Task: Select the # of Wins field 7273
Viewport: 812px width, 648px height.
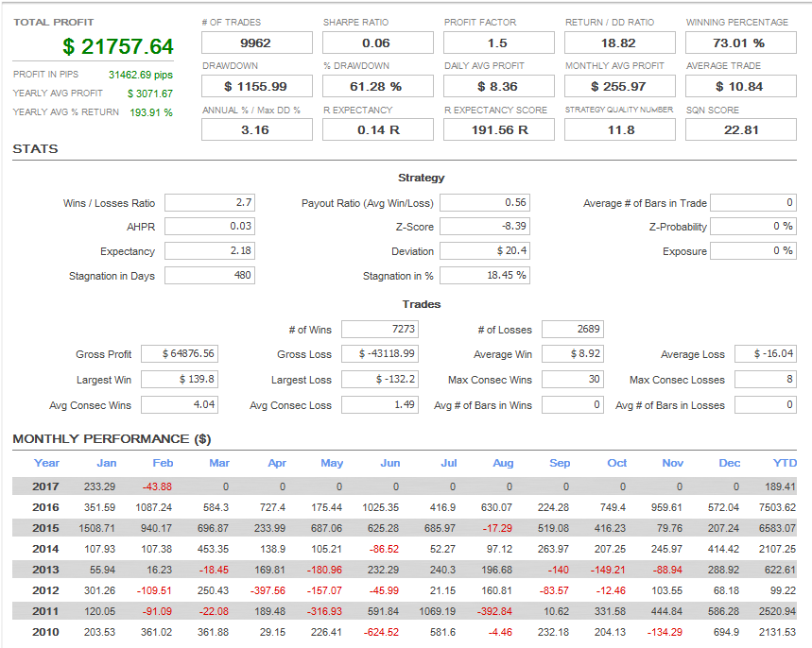Action: [x=380, y=329]
